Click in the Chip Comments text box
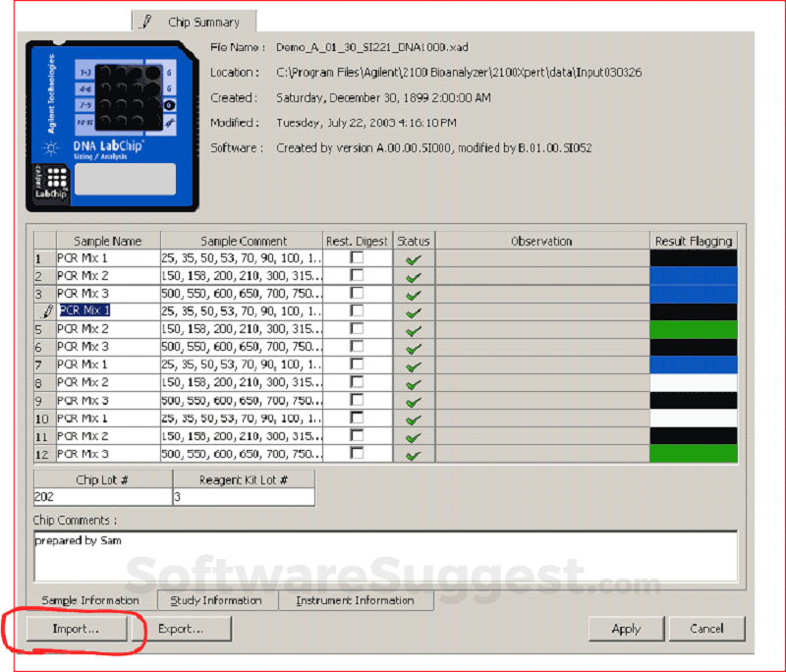 pyautogui.click(x=385, y=556)
